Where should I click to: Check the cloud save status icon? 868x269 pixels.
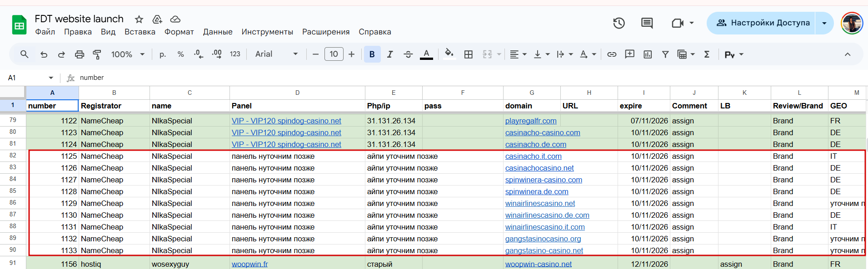coord(175,19)
